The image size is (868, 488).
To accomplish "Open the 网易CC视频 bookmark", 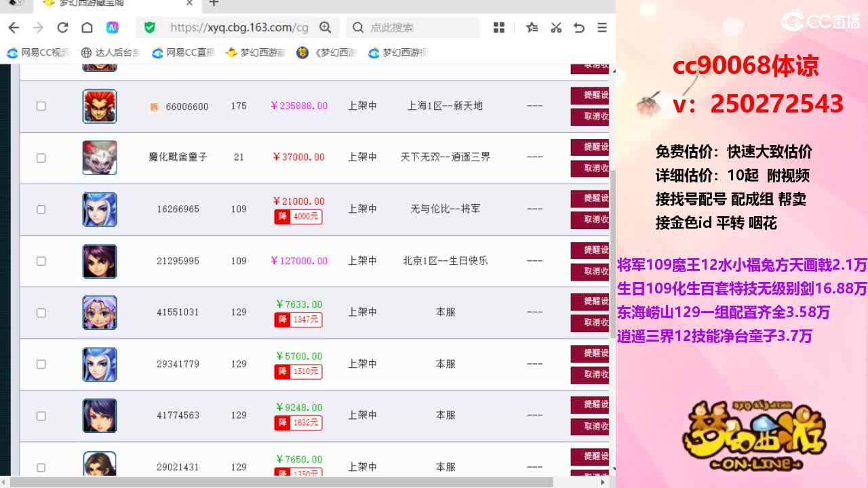I will click(39, 53).
